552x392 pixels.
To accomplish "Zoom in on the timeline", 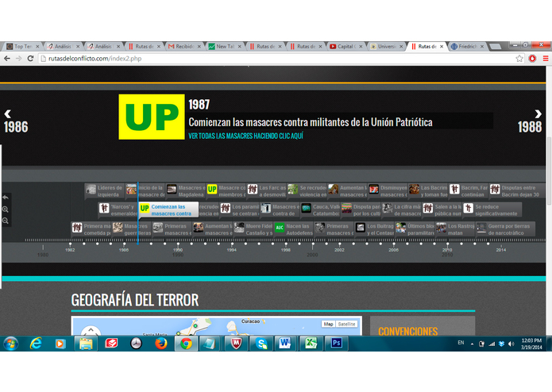I will 6,209.
